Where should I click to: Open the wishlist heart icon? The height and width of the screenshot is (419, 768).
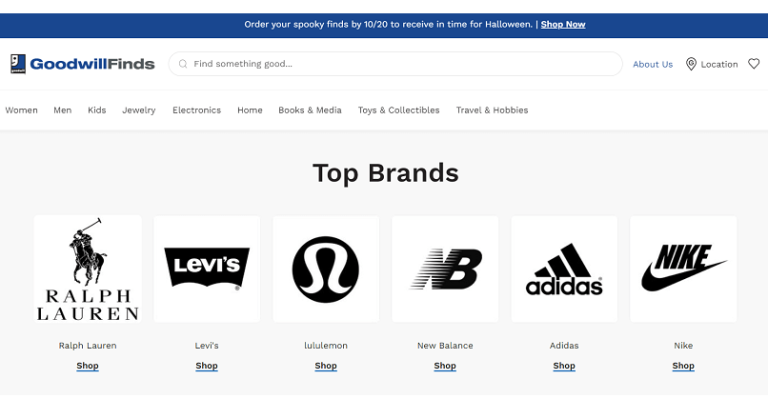(753, 64)
